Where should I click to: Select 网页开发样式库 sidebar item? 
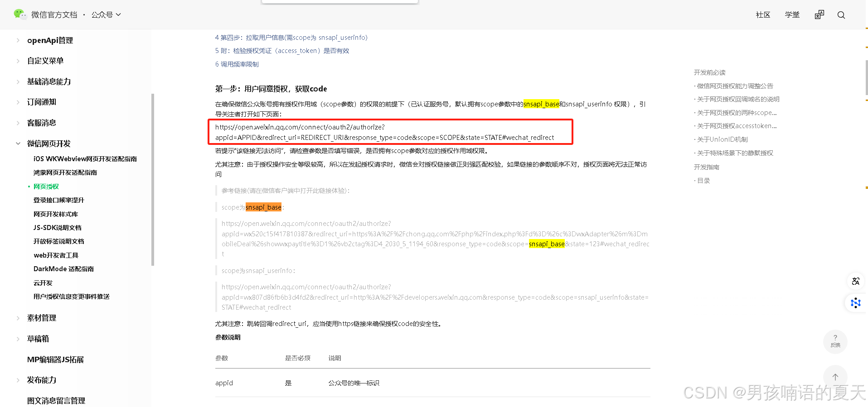coord(55,214)
